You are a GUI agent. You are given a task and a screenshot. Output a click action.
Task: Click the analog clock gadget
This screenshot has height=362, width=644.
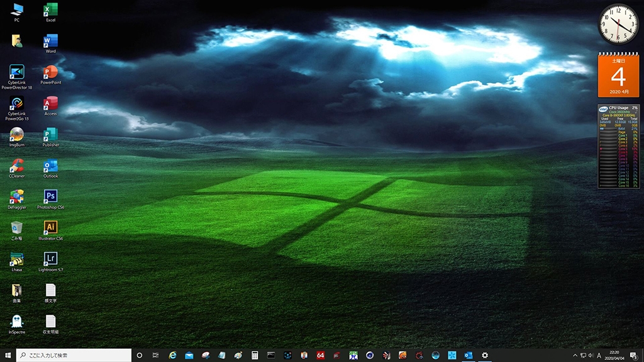[x=618, y=24]
